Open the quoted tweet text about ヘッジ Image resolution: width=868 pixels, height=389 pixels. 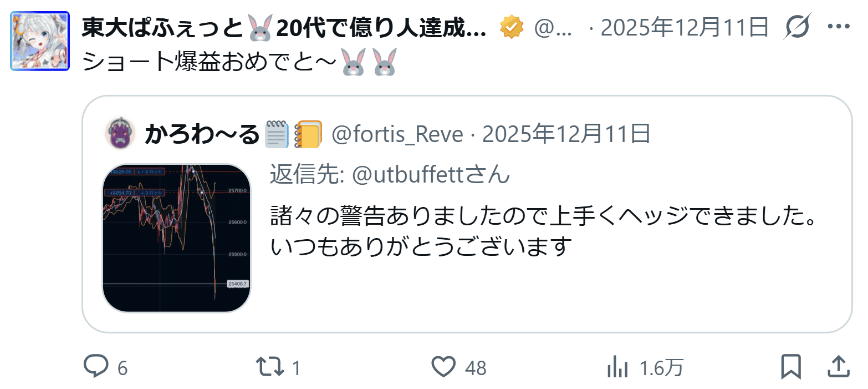544,231
